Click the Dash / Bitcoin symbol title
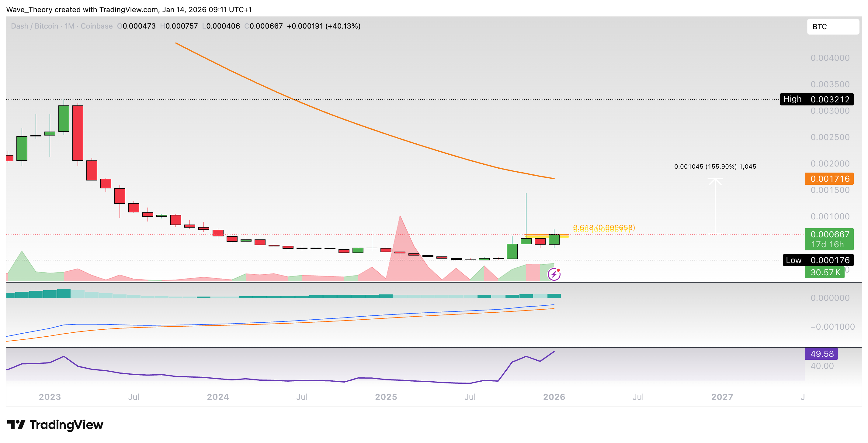The width and height of the screenshot is (868, 443). (x=34, y=26)
